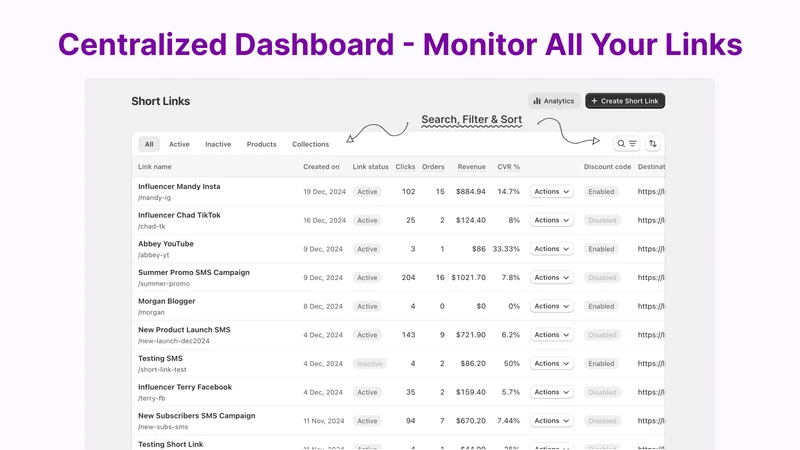800x450 pixels.
Task: Click the /summer-promo short path
Action: [163, 284]
